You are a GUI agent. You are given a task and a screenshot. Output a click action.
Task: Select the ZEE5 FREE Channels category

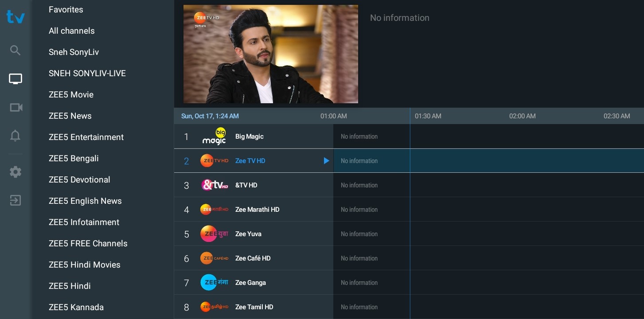88,243
